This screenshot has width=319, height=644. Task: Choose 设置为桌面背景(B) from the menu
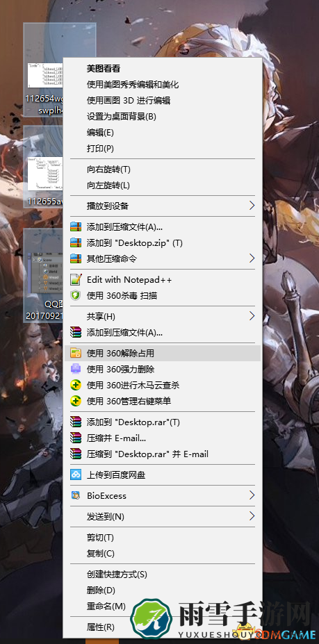[x=122, y=117]
